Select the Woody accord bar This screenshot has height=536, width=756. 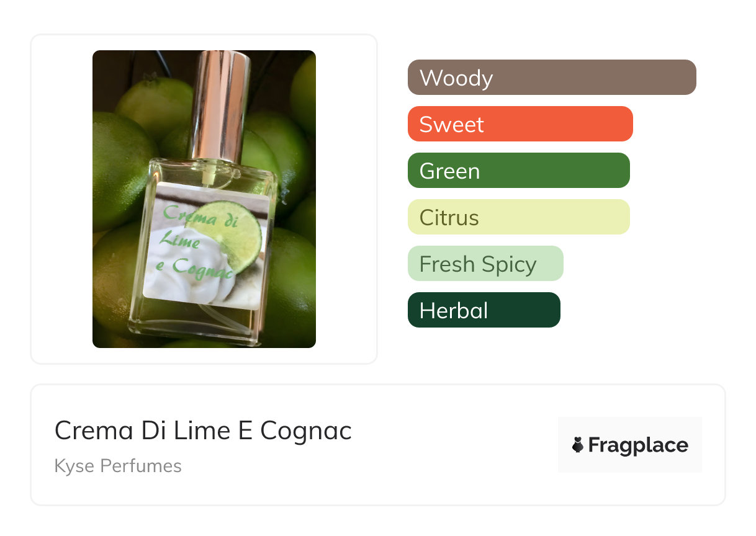[x=551, y=78]
